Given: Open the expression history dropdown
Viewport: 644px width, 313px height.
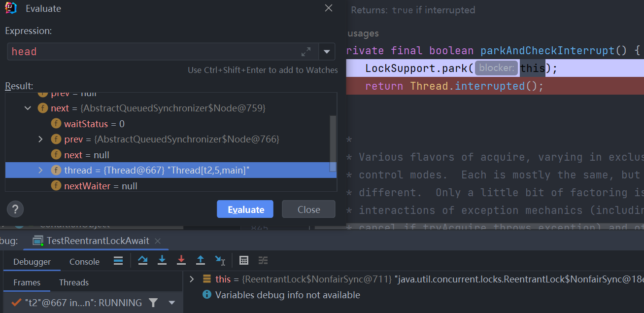Looking at the screenshot, I should point(326,51).
